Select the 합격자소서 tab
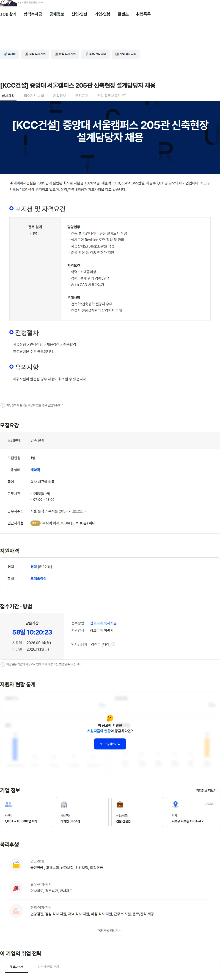Screen dimensions: 220x980 16,967
